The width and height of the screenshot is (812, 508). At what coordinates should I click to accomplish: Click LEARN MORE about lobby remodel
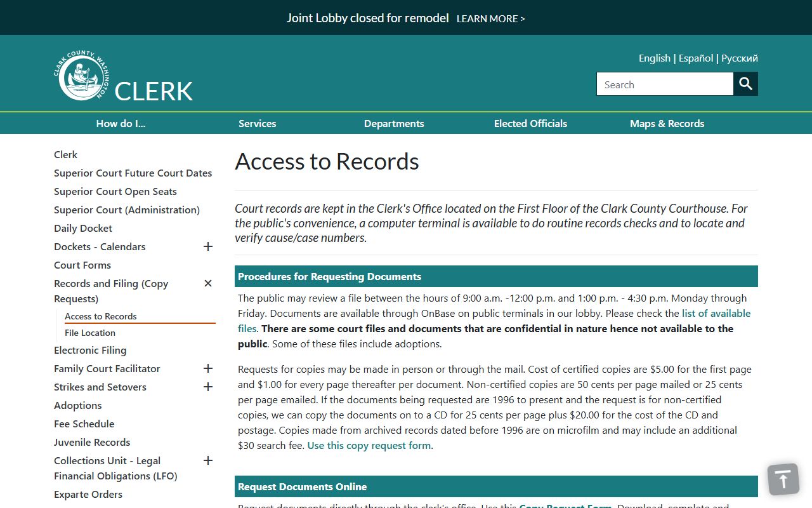pos(491,18)
